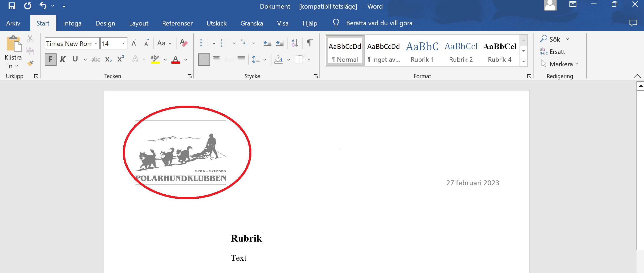The height and width of the screenshot is (273, 644).
Task: Open the undo history dropdown arrow
Action: pyautogui.click(x=53, y=6)
